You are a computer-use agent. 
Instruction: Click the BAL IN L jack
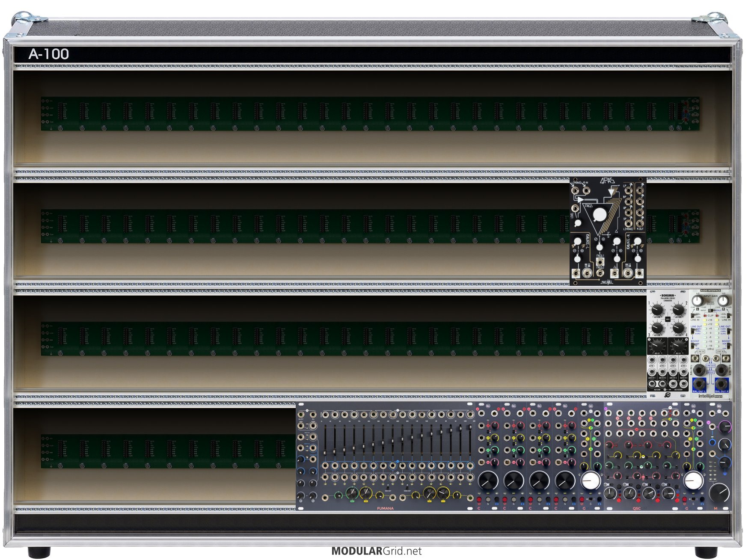coord(699,370)
